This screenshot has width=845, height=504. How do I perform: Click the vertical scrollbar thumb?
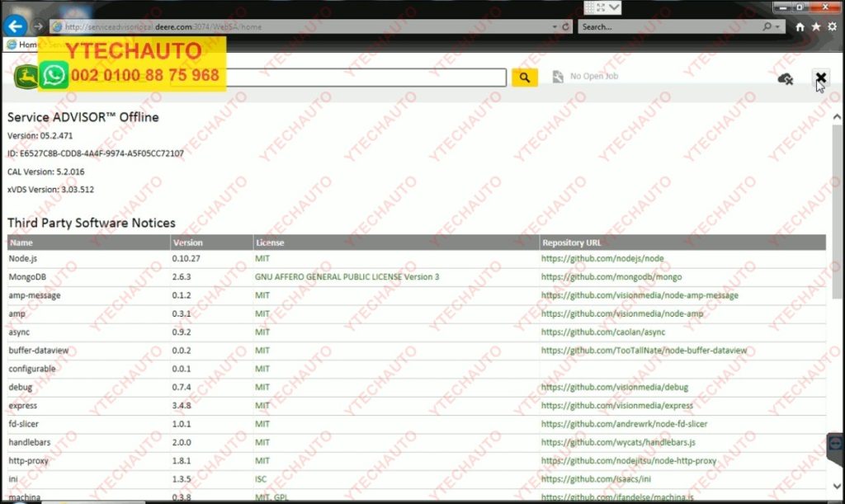click(x=837, y=212)
